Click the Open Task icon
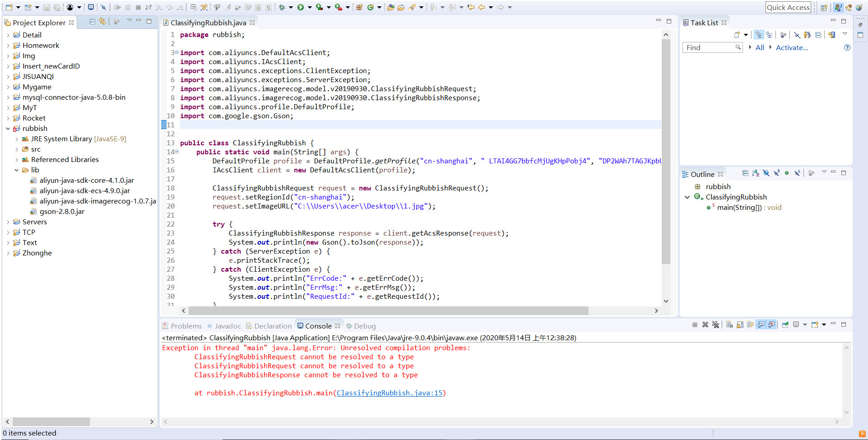Image resolution: width=868 pixels, height=440 pixels. [401, 7]
